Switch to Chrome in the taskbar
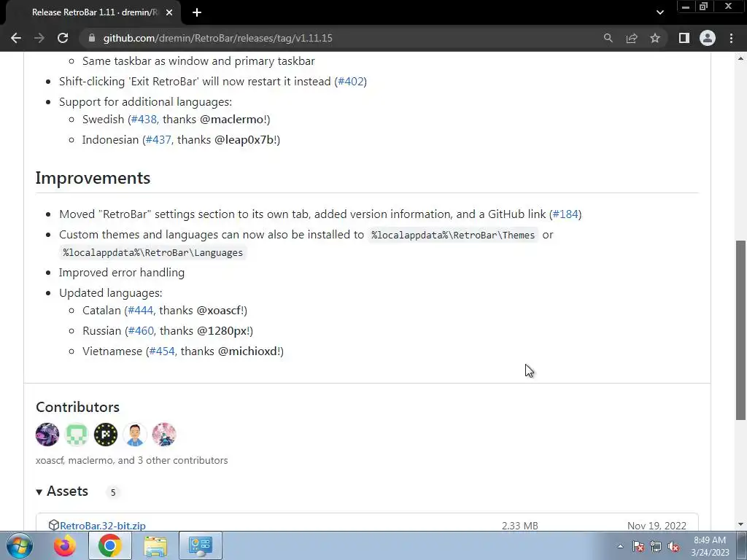Image resolution: width=747 pixels, height=560 pixels. click(110, 545)
